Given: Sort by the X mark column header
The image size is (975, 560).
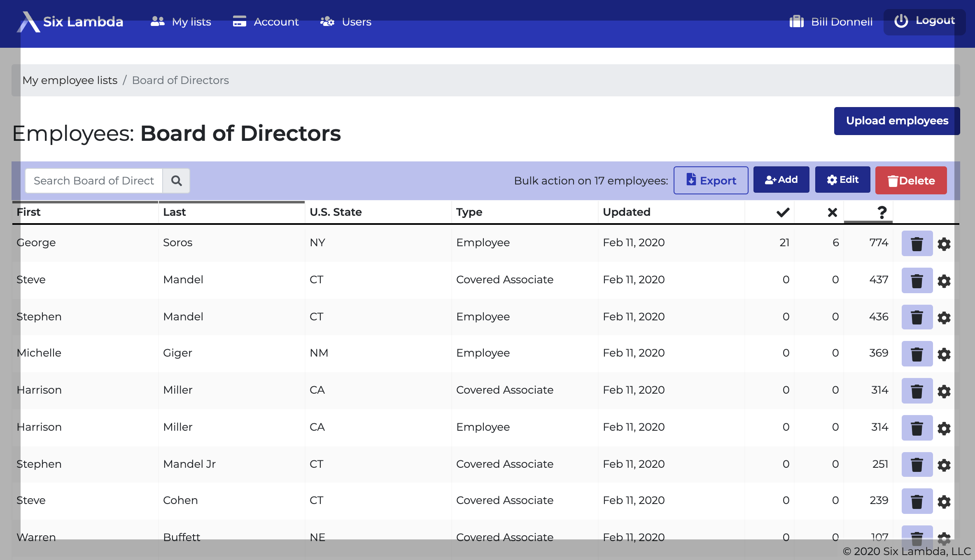Looking at the screenshot, I should (832, 212).
